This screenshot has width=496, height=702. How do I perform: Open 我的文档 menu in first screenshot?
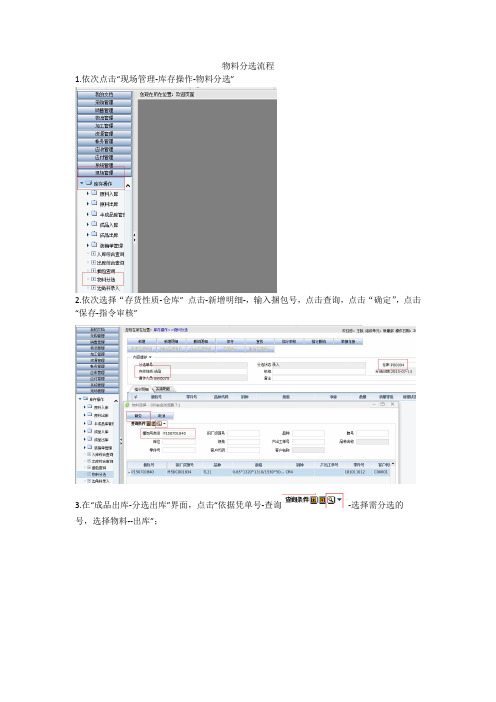click(104, 94)
